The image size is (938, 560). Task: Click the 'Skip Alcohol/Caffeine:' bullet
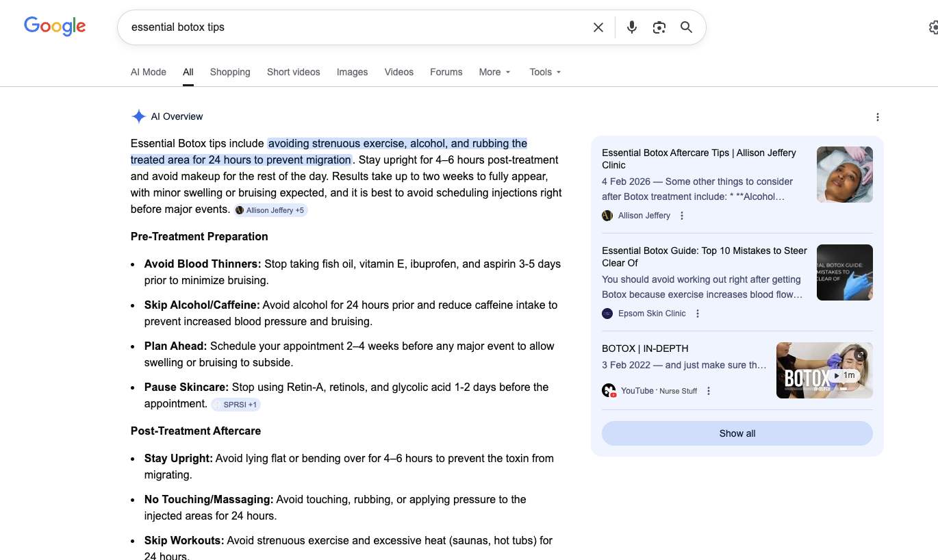tap(202, 305)
